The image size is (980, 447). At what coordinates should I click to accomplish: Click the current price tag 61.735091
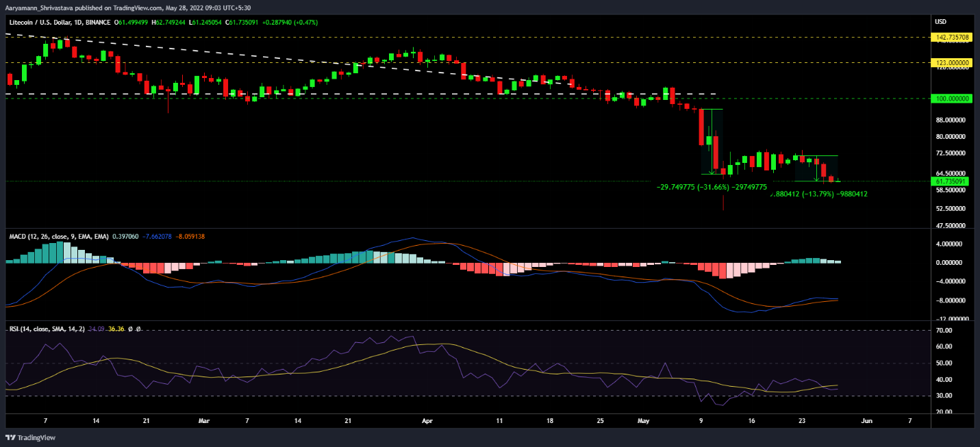tap(953, 181)
